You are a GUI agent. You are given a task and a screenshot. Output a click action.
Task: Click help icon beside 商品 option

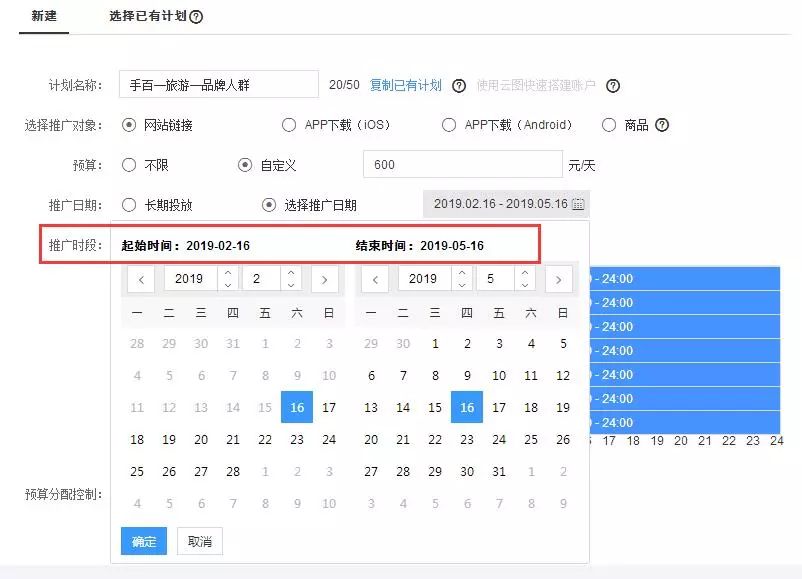662,125
